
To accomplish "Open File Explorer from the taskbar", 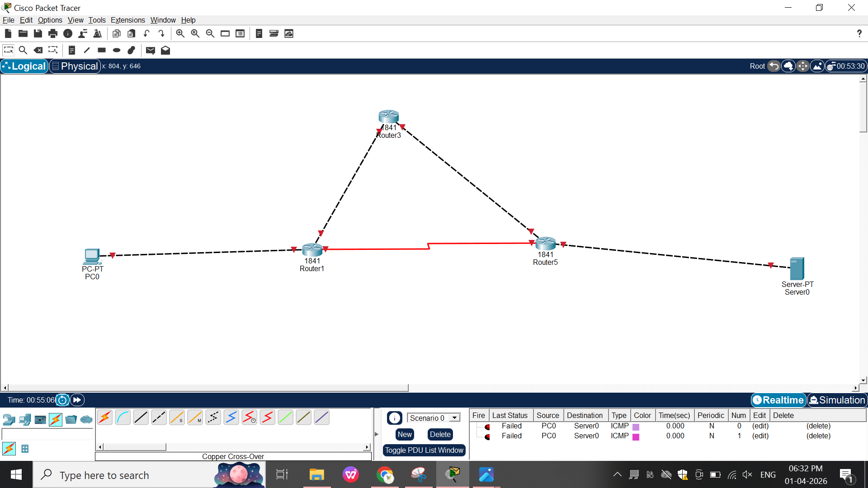I will click(317, 474).
